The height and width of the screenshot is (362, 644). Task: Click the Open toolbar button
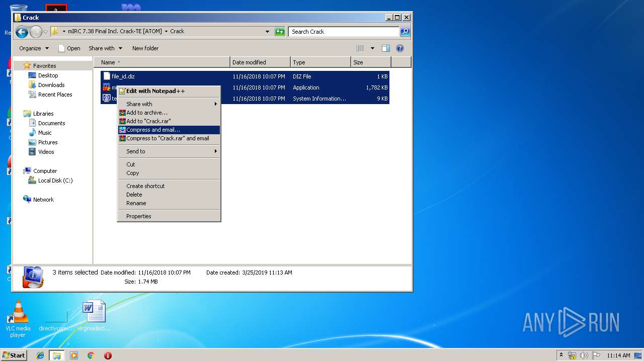[69, 48]
